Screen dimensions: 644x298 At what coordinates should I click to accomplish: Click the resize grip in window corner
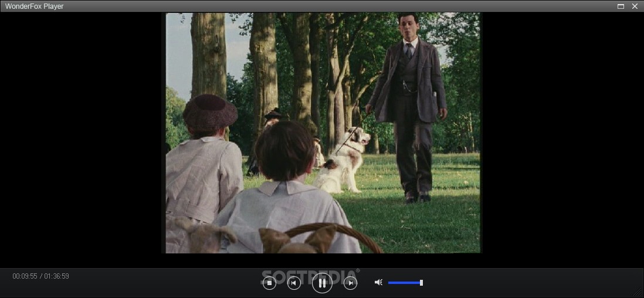point(638,292)
